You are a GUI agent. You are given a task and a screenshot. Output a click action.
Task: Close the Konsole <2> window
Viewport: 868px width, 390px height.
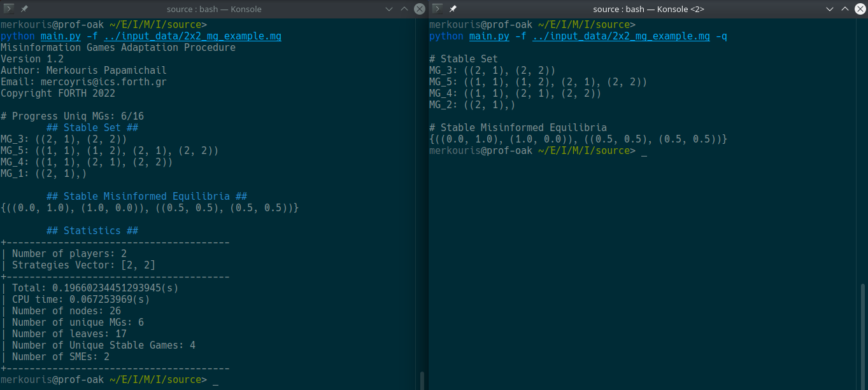pos(859,9)
